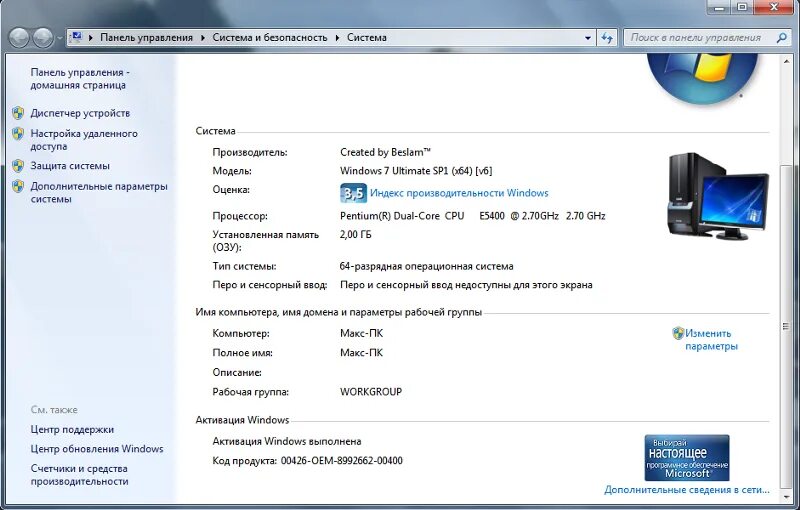Open Центр поддержки
The width and height of the screenshot is (800, 510).
72,429
